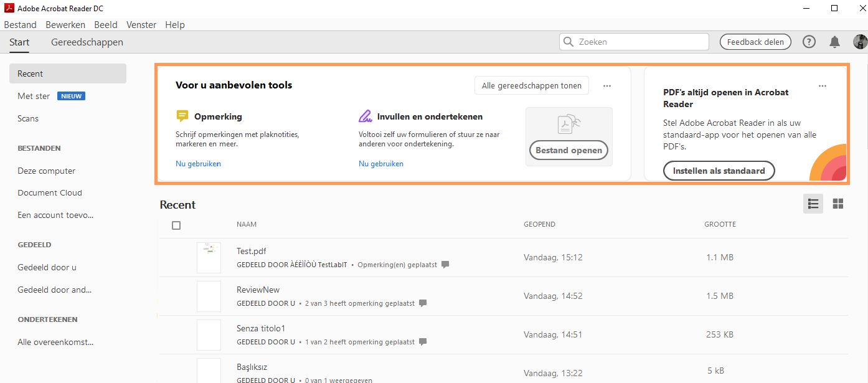
Task: Open the Bewerken menu
Action: pyautogui.click(x=65, y=25)
